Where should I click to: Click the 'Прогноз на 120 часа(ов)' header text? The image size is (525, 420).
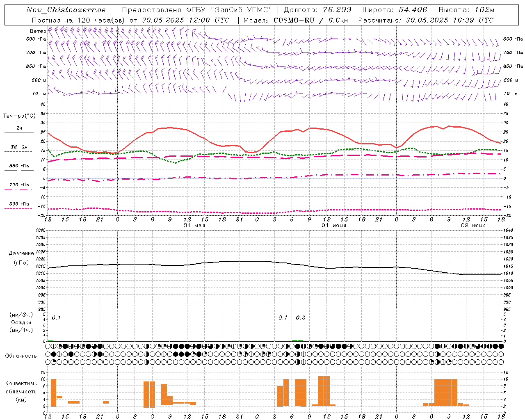[x=79, y=20]
